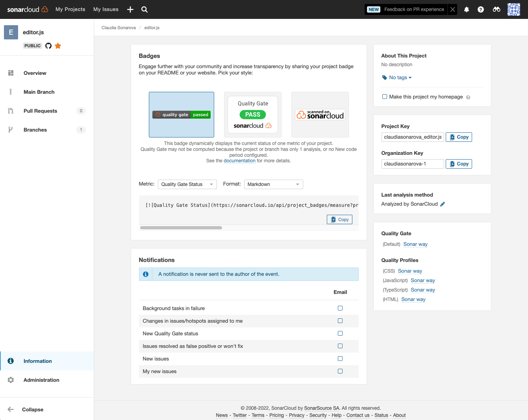Click the editor.js project E avatar
528x420 pixels.
pyautogui.click(x=11, y=32)
